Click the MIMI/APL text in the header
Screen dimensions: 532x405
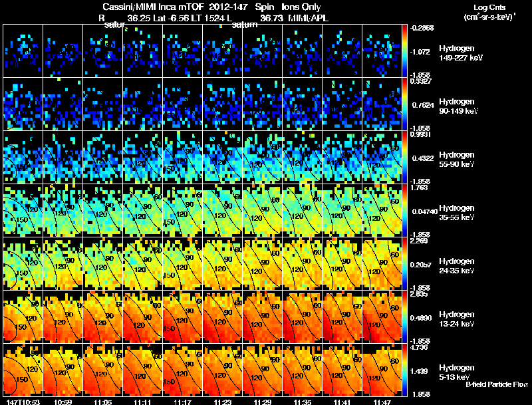(x=308, y=18)
